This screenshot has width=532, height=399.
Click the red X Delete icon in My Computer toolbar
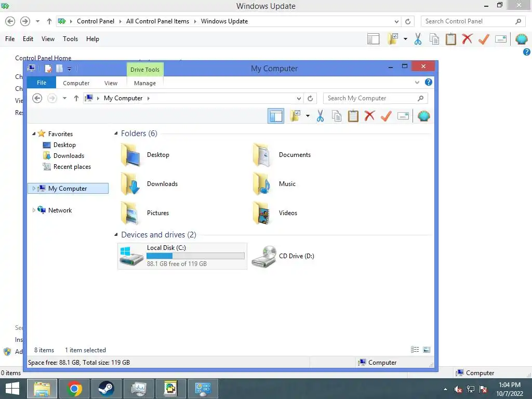click(x=369, y=116)
